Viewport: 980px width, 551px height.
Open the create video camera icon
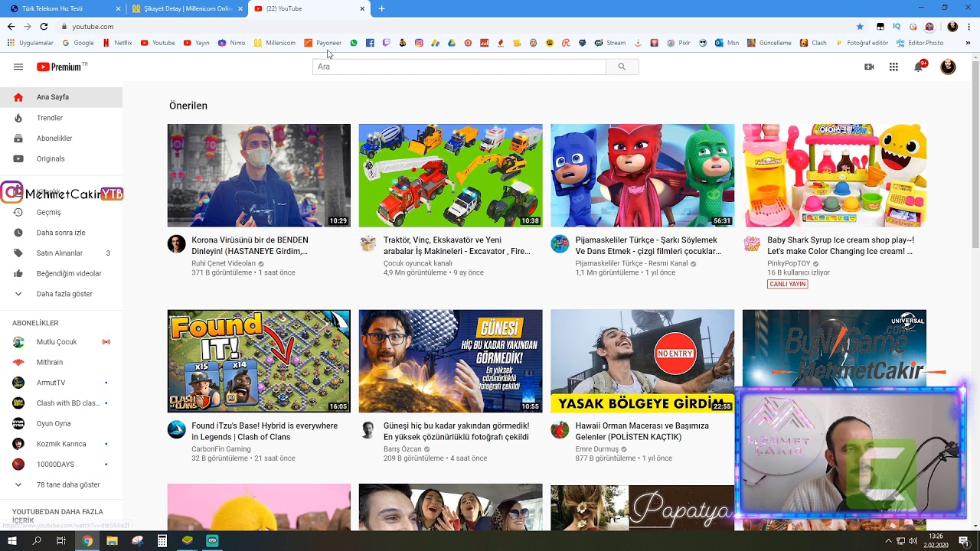pos(869,67)
